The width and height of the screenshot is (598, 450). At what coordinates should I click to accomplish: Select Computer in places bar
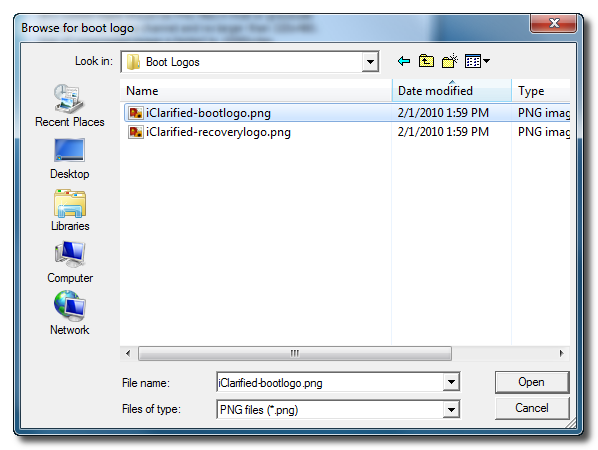pyautogui.click(x=70, y=262)
